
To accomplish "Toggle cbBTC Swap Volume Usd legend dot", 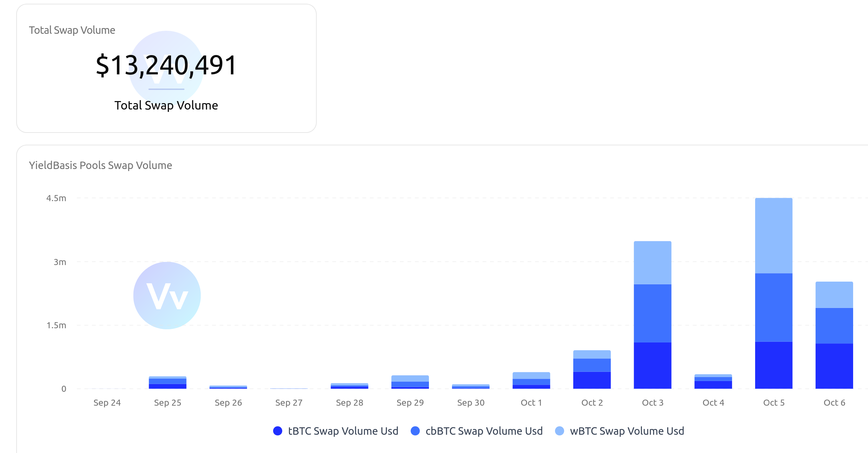I will pyautogui.click(x=415, y=431).
